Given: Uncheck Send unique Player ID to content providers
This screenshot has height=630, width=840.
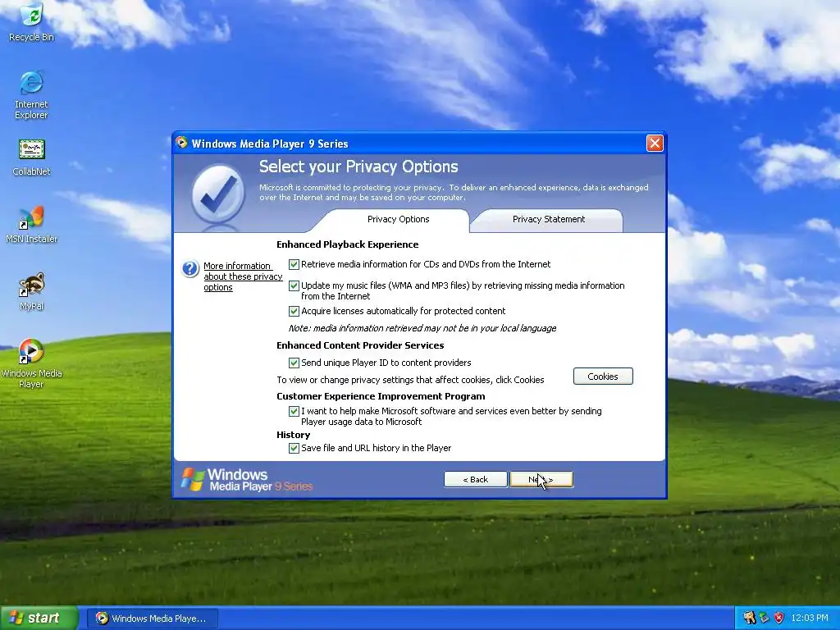Looking at the screenshot, I should (x=294, y=363).
